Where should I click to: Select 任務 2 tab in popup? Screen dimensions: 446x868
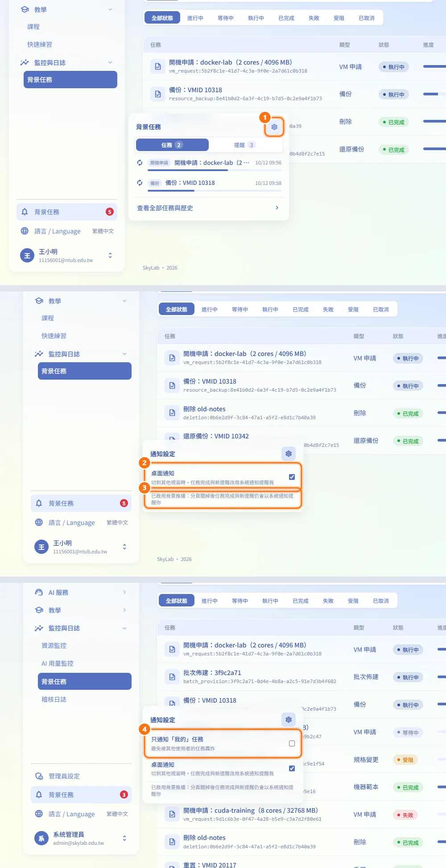(x=172, y=145)
